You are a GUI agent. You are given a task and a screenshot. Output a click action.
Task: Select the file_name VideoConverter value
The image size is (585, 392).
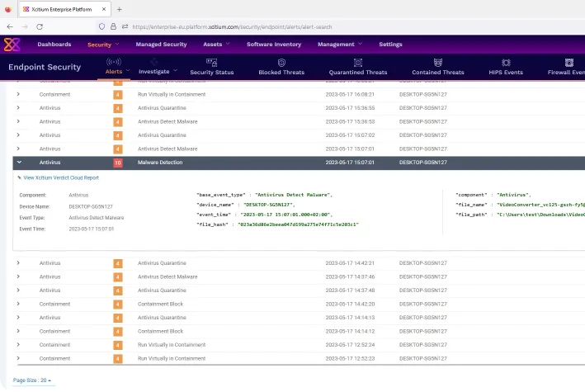540,205
